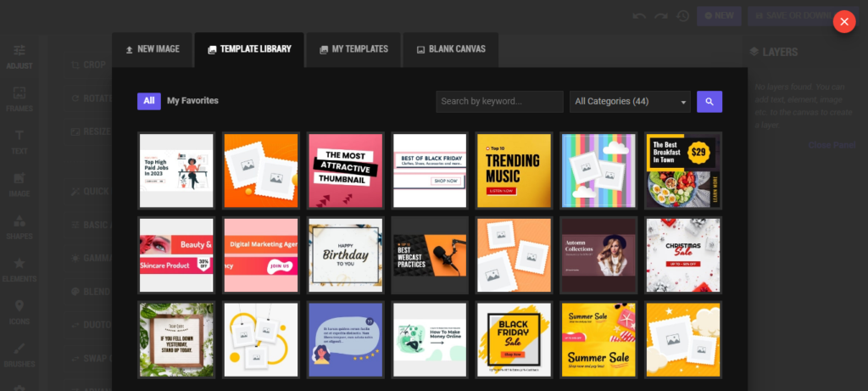868x391 pixels.
Task: Open the Adjust tool in sidebar
Action: [19, 56]
